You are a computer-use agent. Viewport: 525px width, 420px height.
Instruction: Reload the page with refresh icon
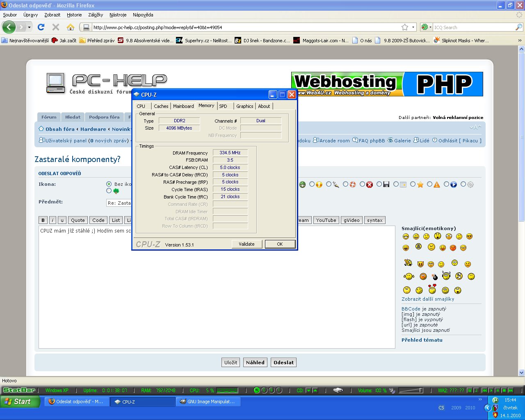tap(41, 27)
